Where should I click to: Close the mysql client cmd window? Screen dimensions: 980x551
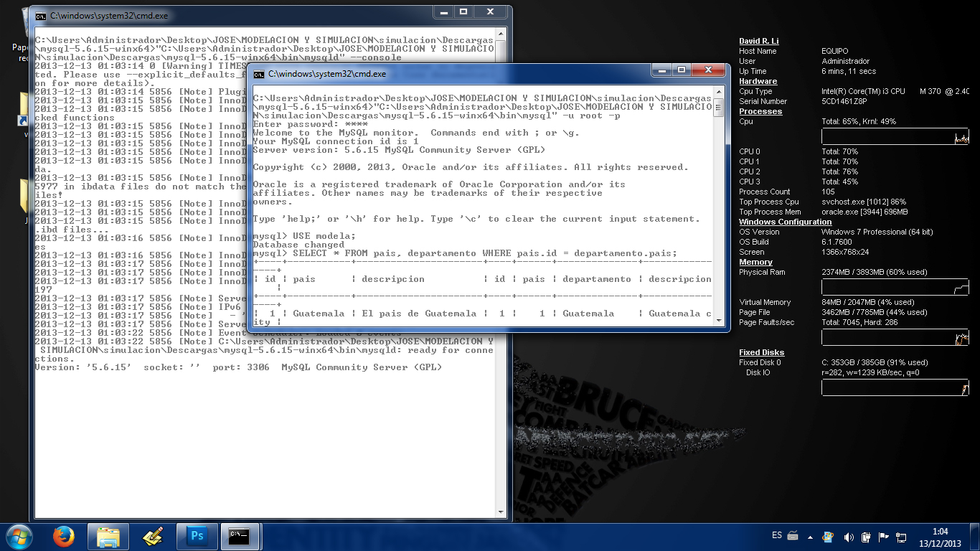708,70
